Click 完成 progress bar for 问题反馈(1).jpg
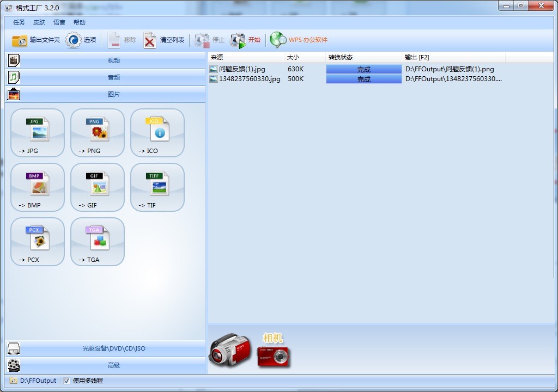The width and height of the screenshot is (558, 392). [363, 69]
